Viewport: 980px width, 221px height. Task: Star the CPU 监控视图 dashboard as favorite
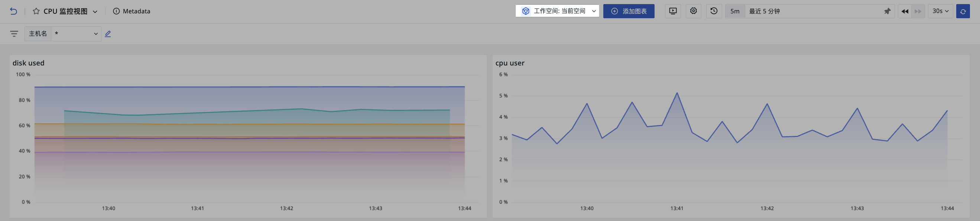click(x=36, y=12)
